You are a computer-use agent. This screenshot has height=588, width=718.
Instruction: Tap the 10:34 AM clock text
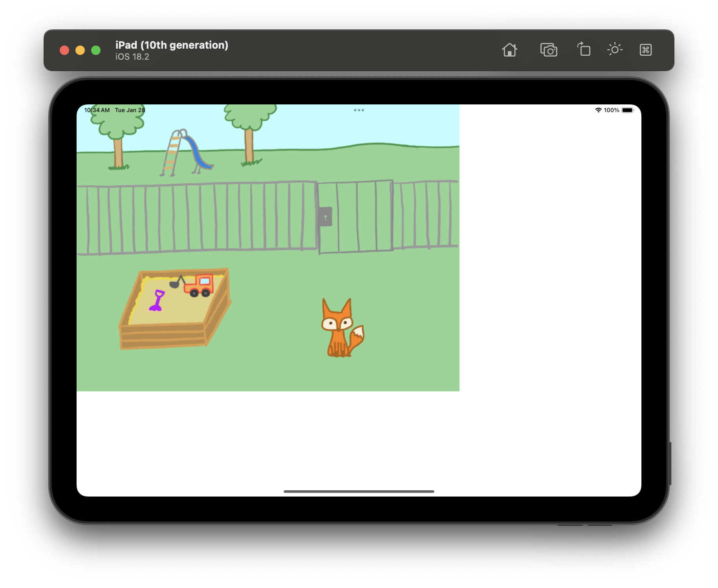(x=97, y=110)
